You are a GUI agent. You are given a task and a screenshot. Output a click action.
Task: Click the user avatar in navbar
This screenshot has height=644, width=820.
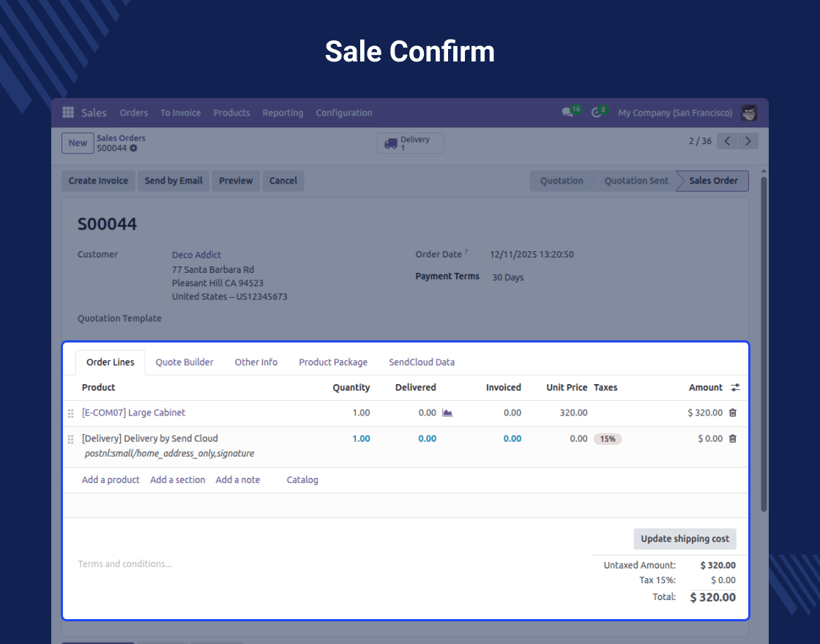coord(748,113)
